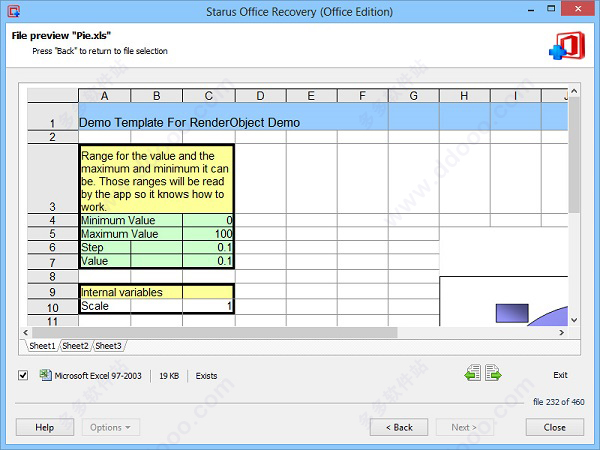Click the blue legend square in chart
Viewport: 600px width, 450px height.
click(x=512, y=313)
